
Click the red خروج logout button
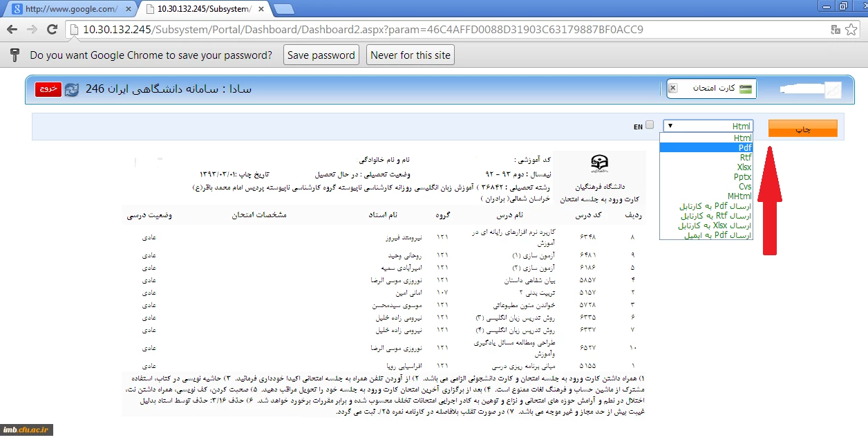(x=48, y=89)
